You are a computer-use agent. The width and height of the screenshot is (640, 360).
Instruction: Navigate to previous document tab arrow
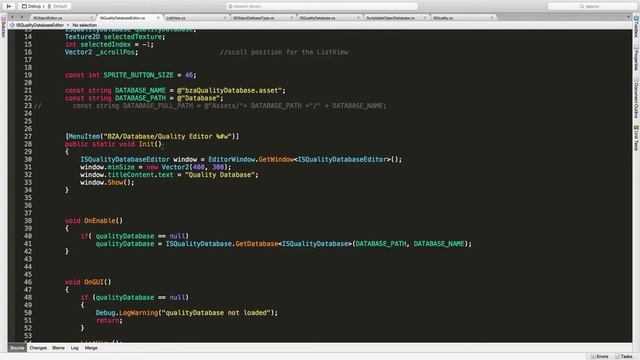point(13,18)
